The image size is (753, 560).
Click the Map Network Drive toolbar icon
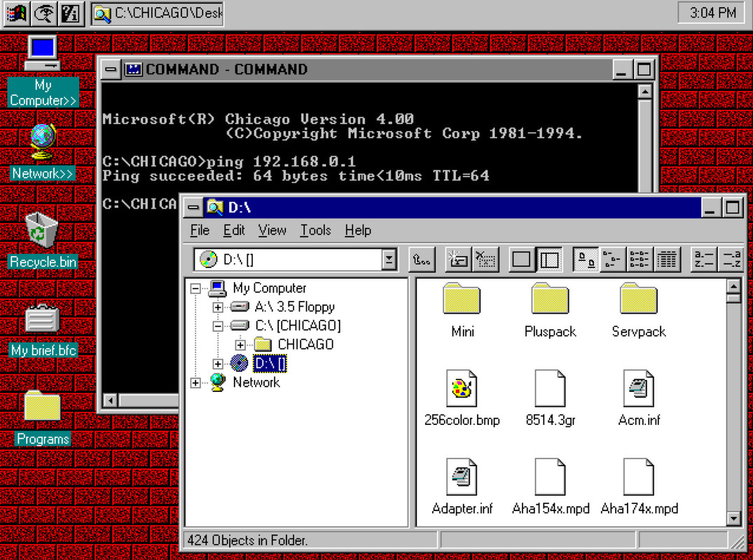tap(457, 260)
